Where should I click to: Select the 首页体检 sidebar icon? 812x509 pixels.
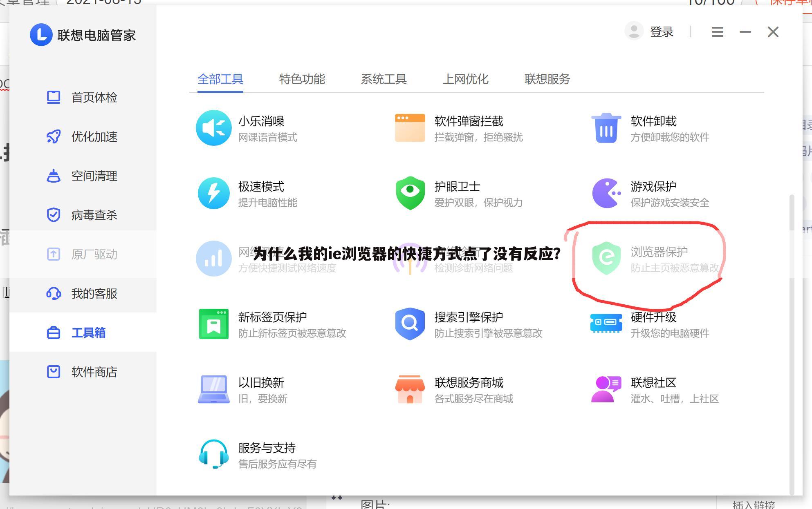pos(54,97)
